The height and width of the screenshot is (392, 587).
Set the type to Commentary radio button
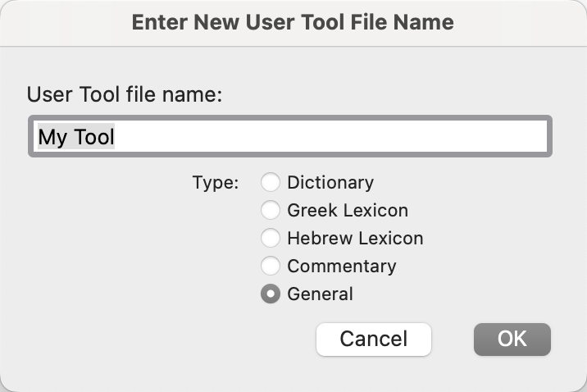tap(271, 266)
